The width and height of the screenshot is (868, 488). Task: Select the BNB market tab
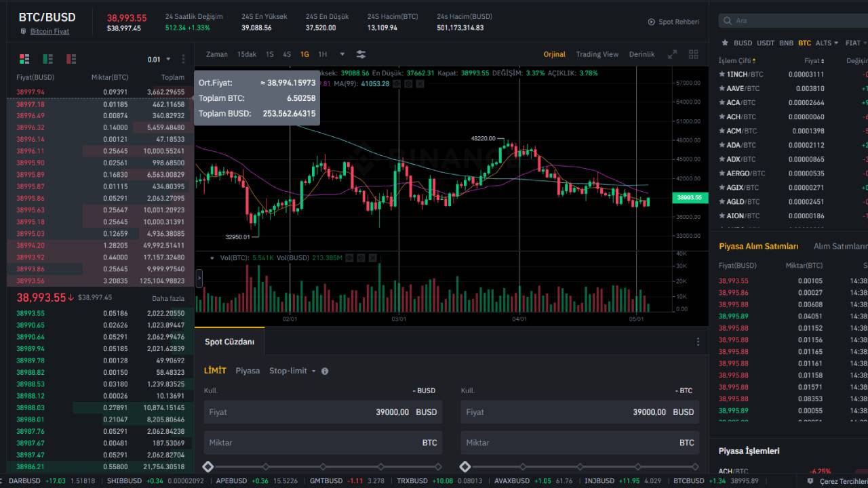(786, 43)
